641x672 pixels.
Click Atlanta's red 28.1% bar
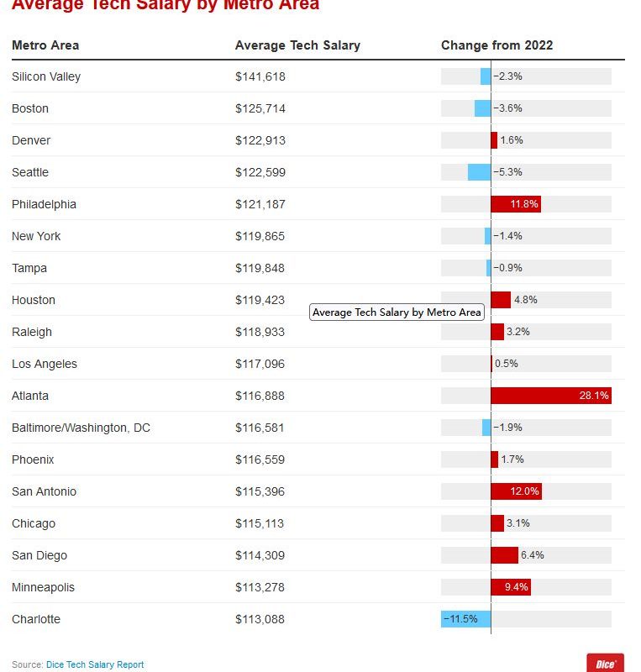(551, 396)
